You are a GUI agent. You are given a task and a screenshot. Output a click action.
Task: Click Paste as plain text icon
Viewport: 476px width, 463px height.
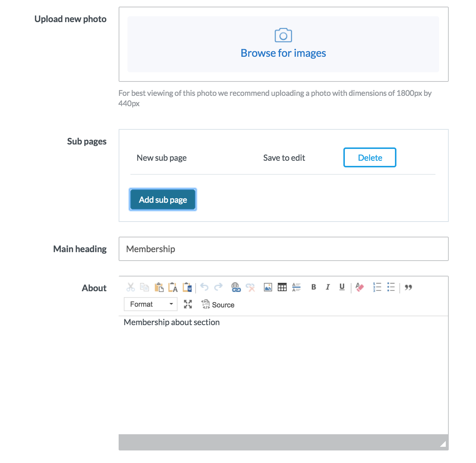(x=173, y=287)
